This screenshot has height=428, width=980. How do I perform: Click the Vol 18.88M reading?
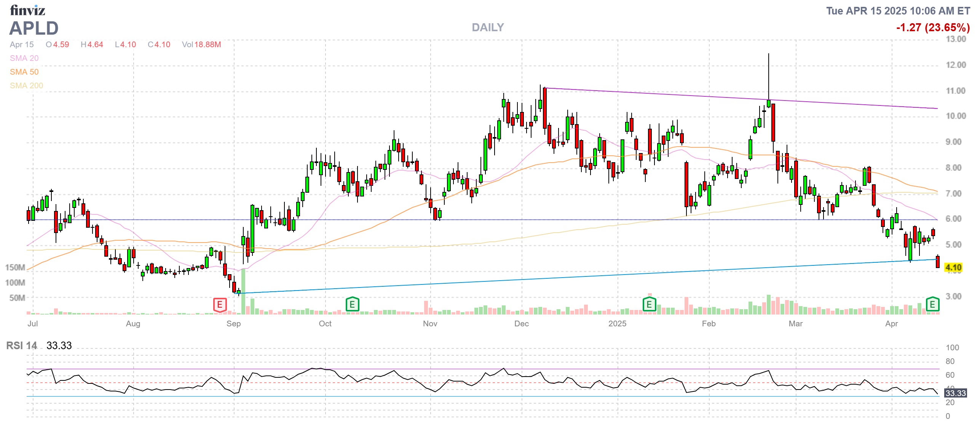[x=201, y=45]
